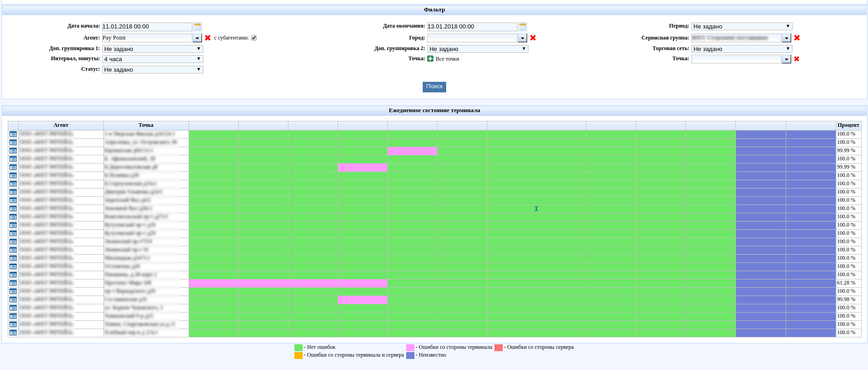Click the Дата окончания input field

click(x=472, y=27)
